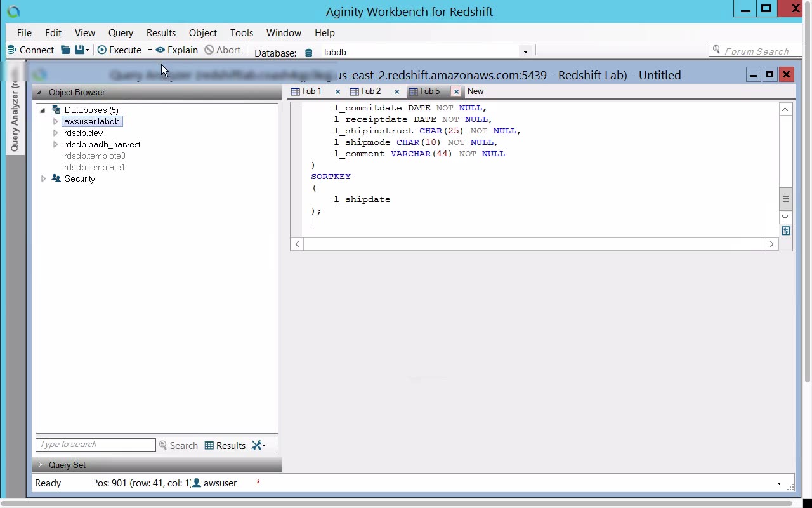812x508 pixels.
Task: Close Tab 2 with its x icon
Action: (396, 91)
